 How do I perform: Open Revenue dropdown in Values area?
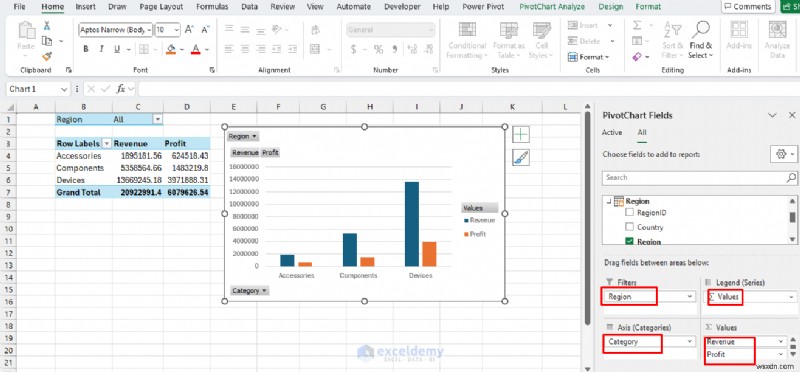(x=781, y=341)
